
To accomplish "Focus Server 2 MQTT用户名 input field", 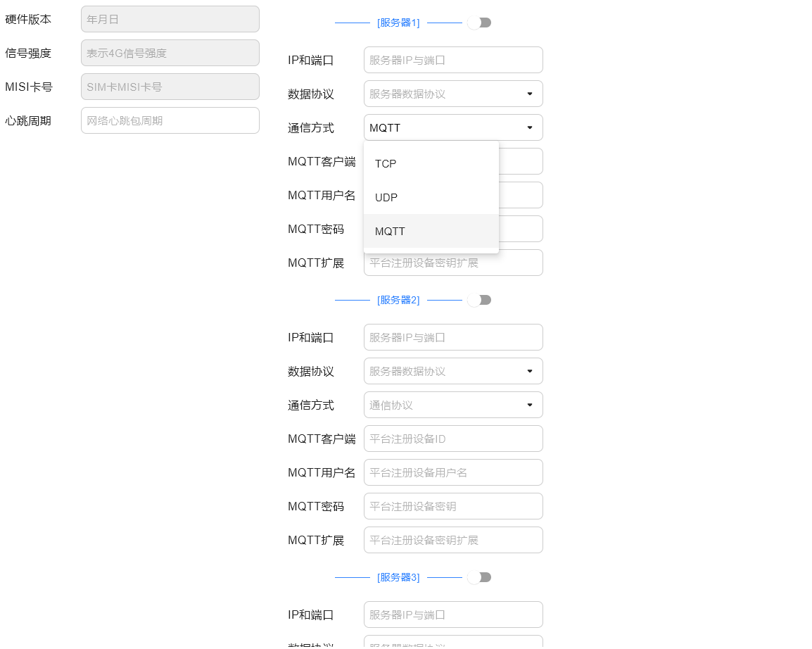I will click(x=453, y=472).
